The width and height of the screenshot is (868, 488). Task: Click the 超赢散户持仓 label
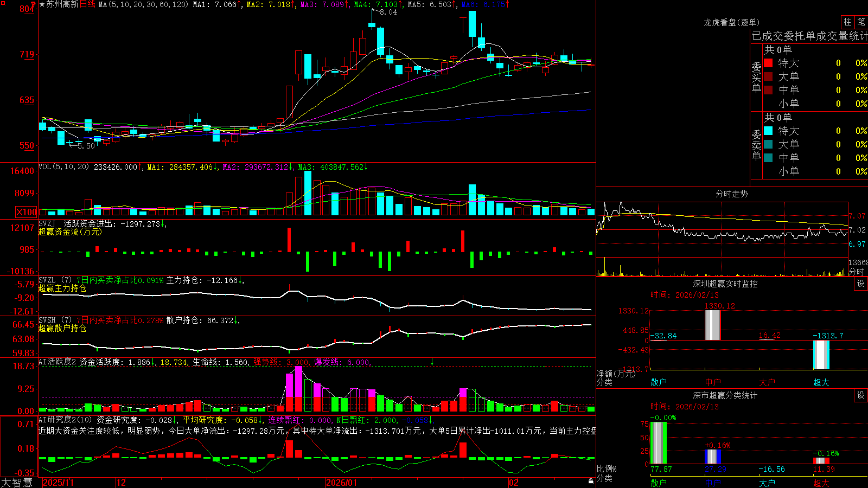point(62,329)
